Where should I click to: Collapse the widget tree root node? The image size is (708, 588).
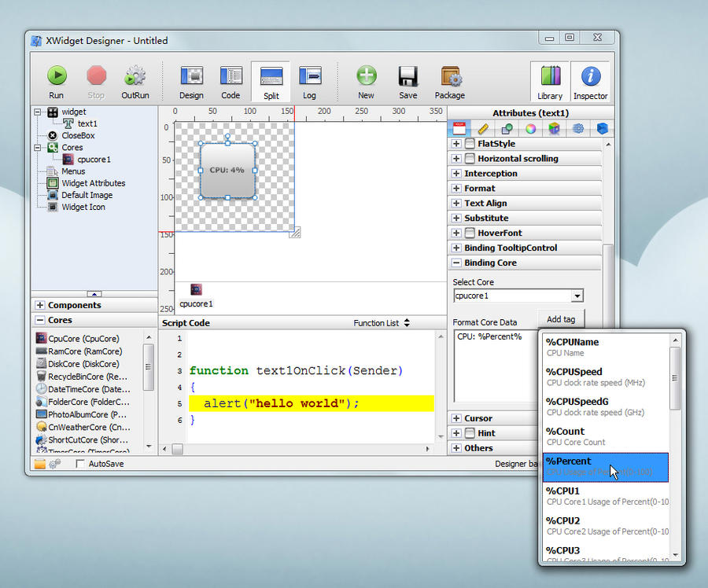[x=38, y=112]
